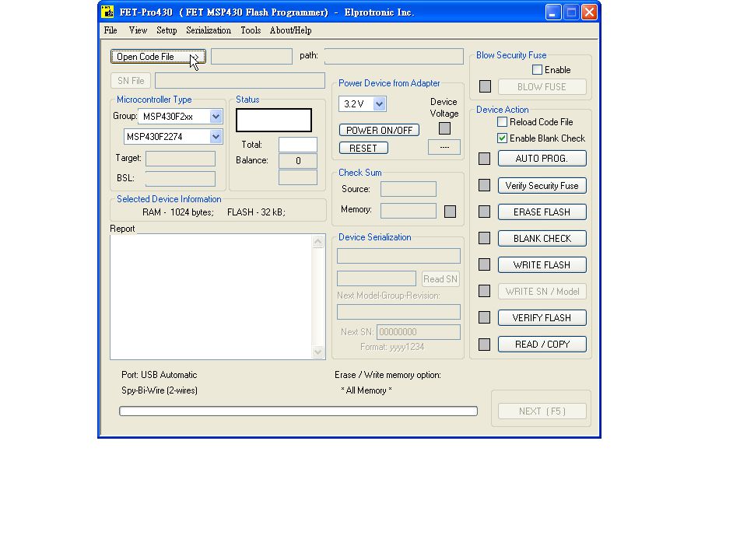Click the WRITE FLASH button

coord(542,264)
